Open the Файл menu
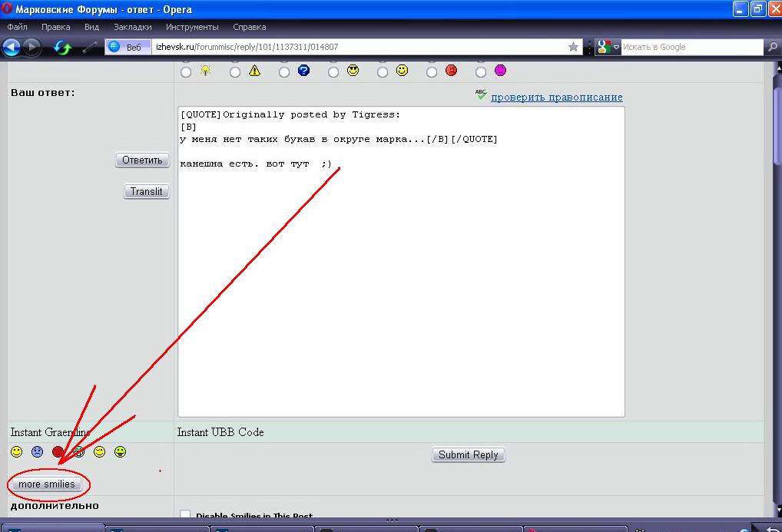Screen dimensions: 782x532 click(18, 27)
